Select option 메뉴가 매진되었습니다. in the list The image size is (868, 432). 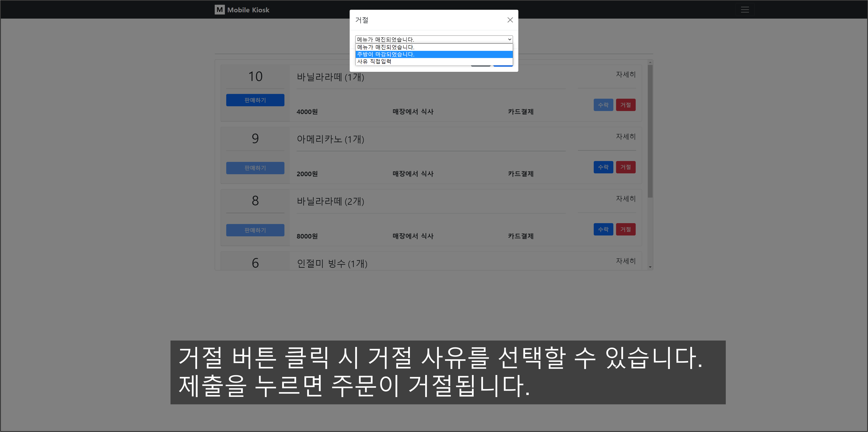[434, 47]
